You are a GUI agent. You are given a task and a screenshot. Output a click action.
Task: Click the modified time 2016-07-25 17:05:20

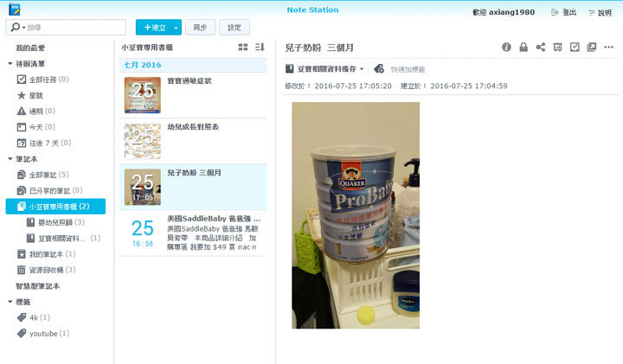(353, 86)
